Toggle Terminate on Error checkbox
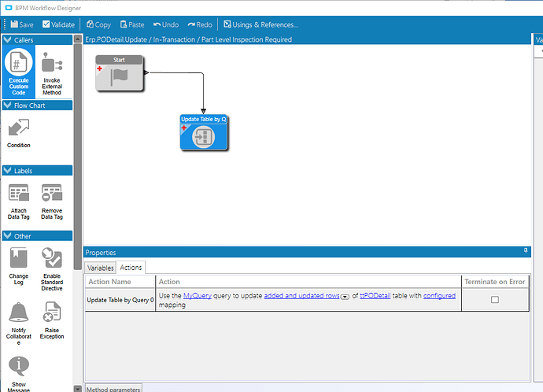This screenshot has width=543, height=392. point(495,300)
